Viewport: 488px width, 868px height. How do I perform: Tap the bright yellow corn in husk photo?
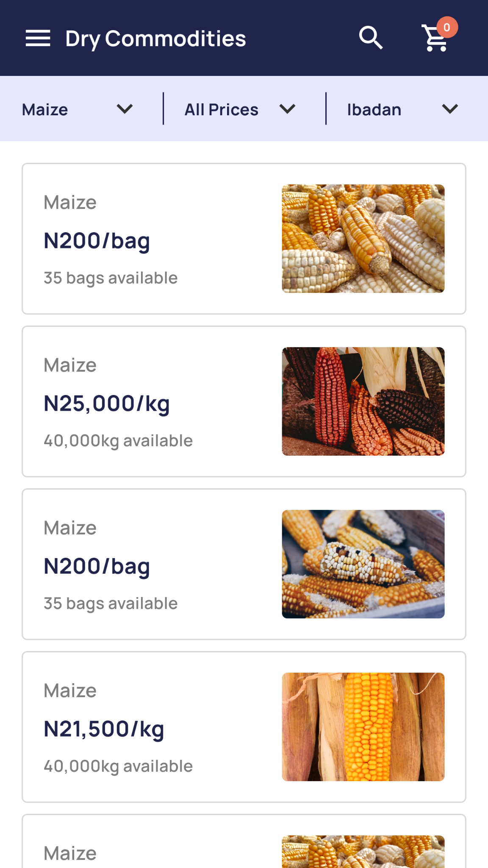coord(363,727)
